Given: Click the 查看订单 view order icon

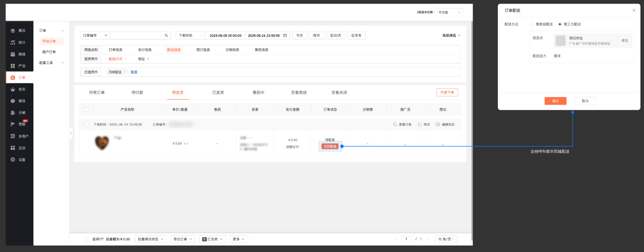Looking at the screenshot, I should pyautogui.click(x=395, y=124).
